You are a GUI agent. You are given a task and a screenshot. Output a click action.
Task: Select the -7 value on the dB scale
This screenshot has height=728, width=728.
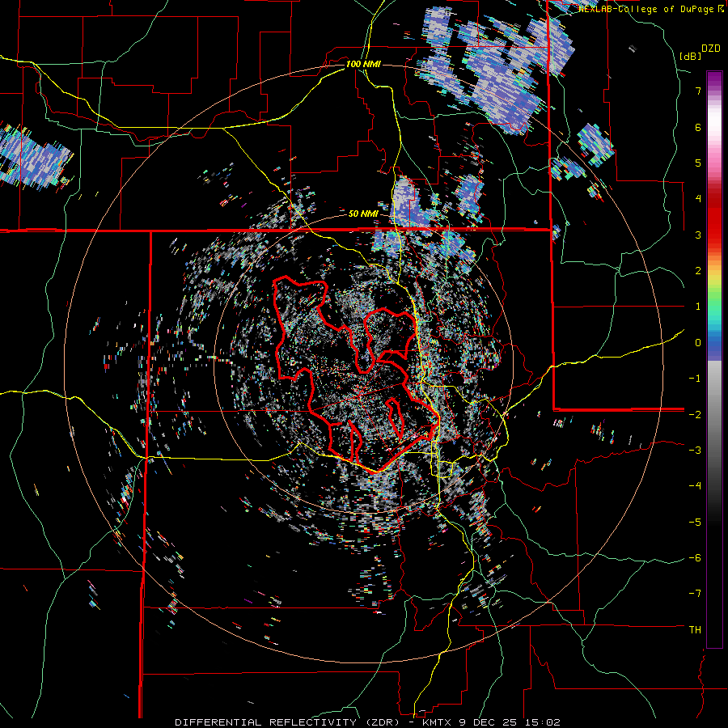pos(695,594)
